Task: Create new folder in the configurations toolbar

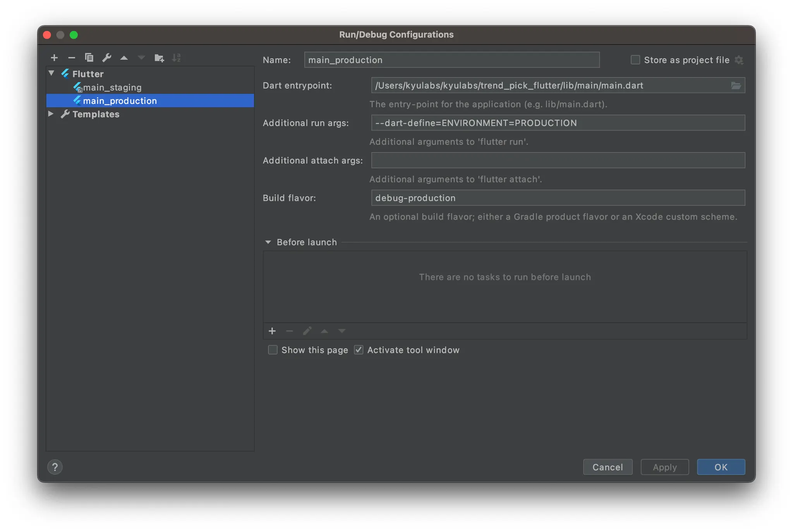Action: 159,58
